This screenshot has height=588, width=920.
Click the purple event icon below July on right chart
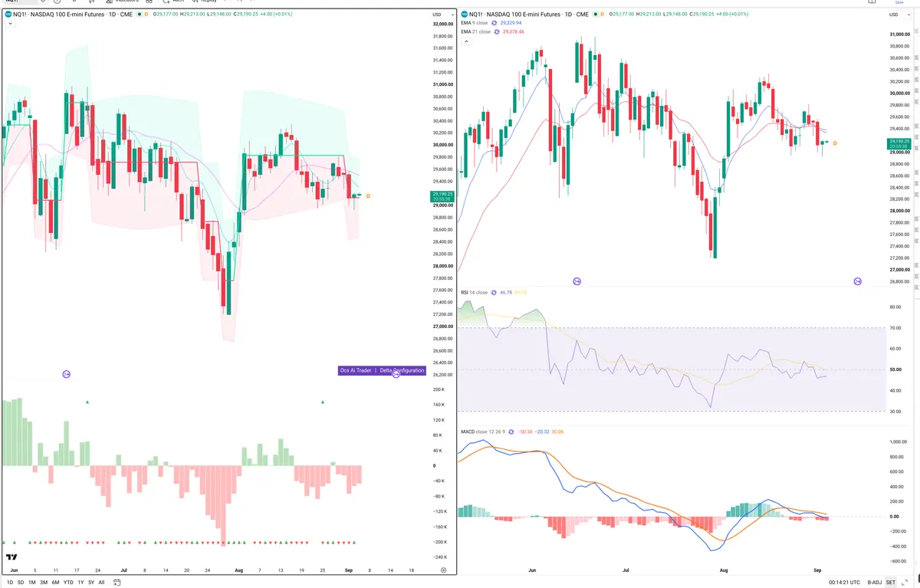577,282
